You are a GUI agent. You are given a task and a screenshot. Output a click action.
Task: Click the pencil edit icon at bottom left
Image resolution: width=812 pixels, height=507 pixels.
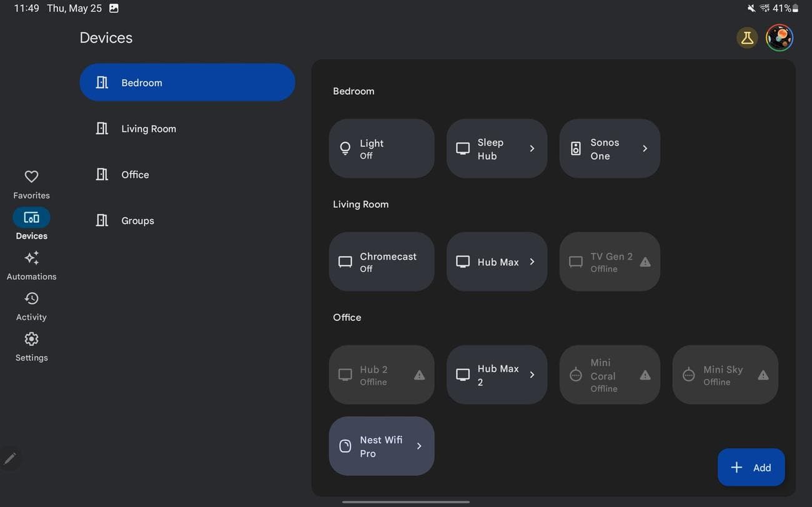pyautogui.click(x=10, y=458)
